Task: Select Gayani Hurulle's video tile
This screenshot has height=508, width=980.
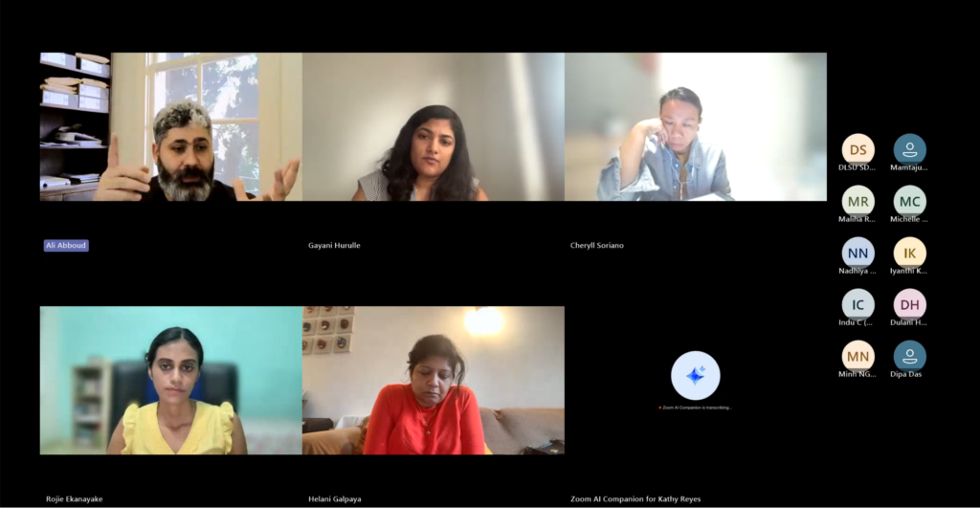Action: pyautogui.click(x=434, y=127)
